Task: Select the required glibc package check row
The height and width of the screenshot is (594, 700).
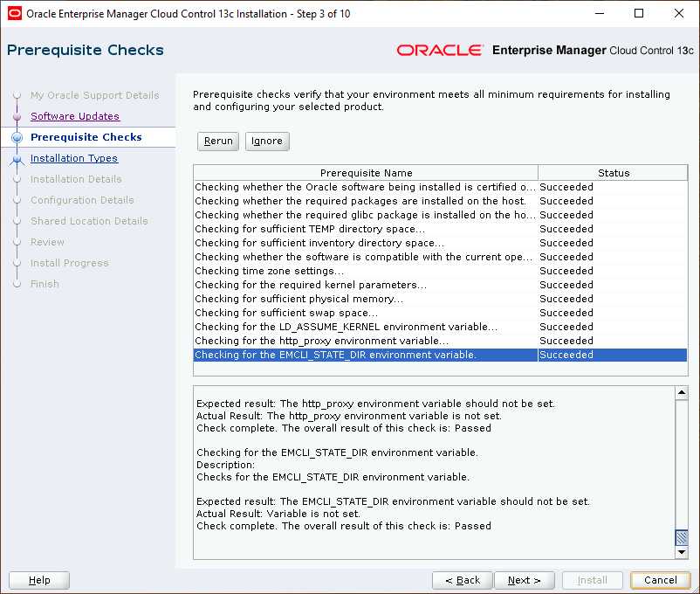Action: [440, 215]
